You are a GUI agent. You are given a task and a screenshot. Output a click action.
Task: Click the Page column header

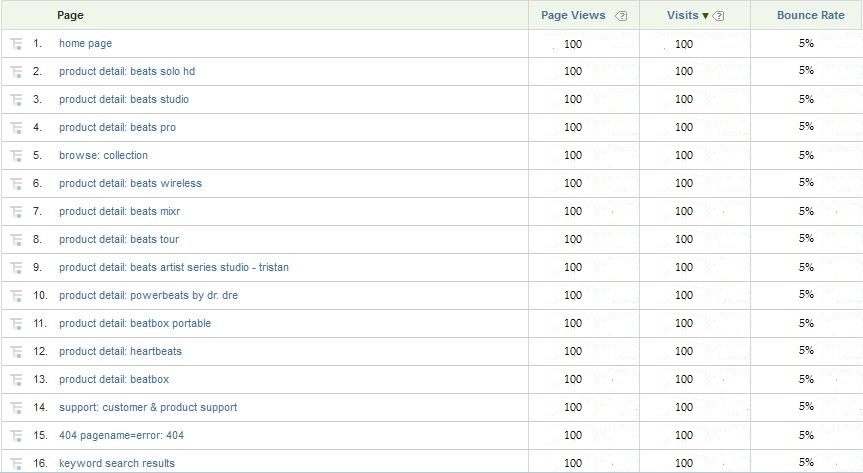coord(70,15)
